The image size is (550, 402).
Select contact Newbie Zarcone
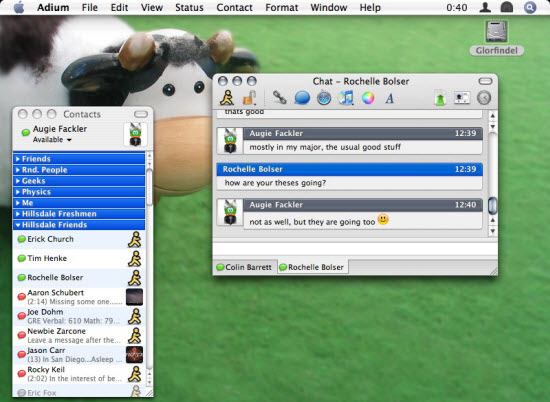coord(79,335)
